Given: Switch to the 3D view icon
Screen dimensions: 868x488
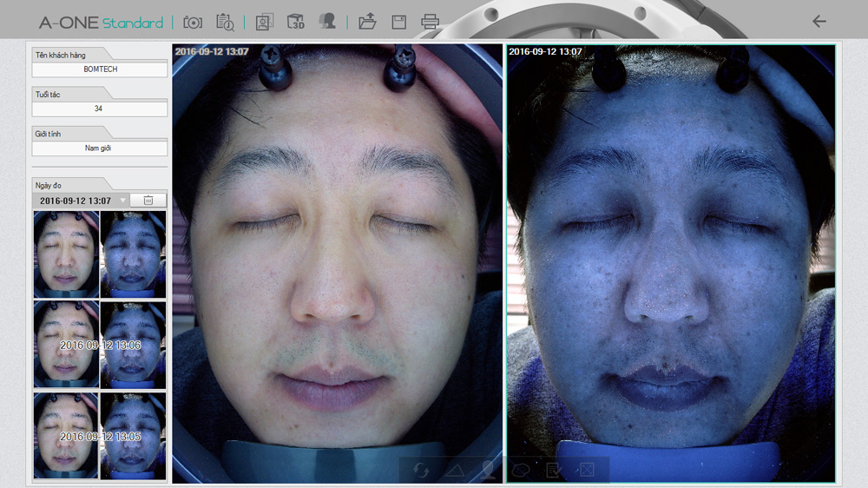Looking at the screenshot, I should (x=296, y=22).
